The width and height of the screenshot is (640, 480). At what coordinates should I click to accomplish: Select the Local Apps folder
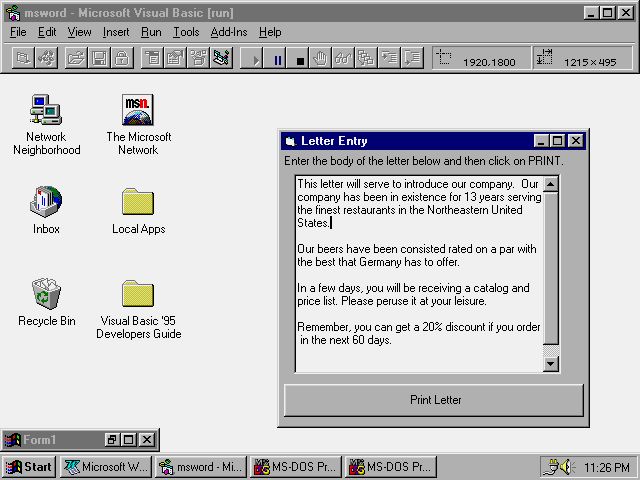[x=138, y=202]
